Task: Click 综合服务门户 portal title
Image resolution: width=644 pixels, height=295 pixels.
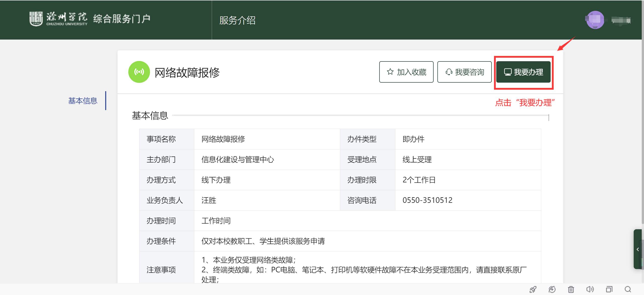Action: point(122,19)
